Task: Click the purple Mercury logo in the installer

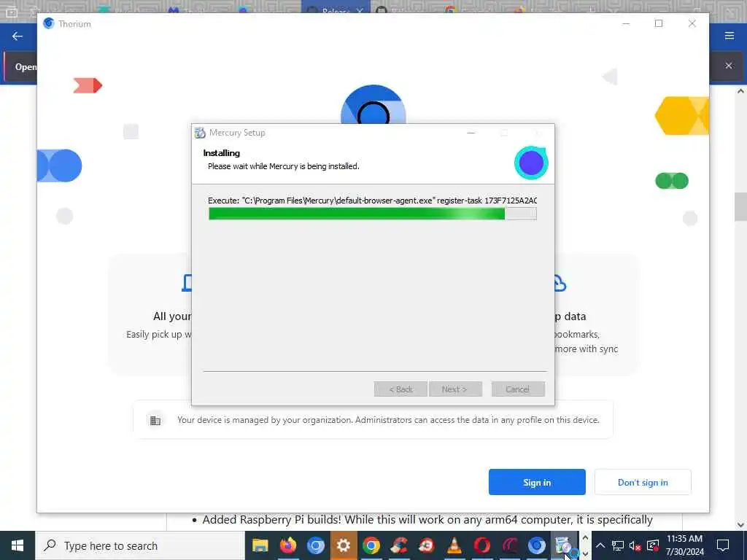Action: pos(531,163)
